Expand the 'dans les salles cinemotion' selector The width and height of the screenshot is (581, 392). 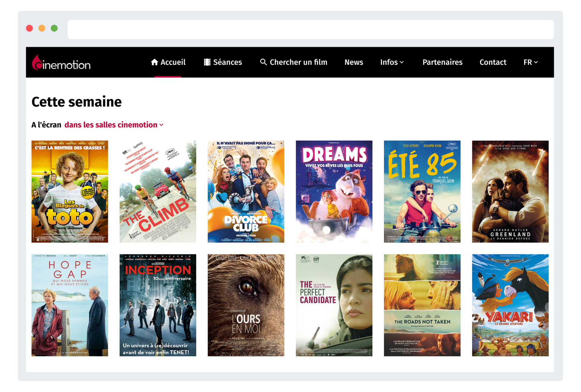pos(114,125)
